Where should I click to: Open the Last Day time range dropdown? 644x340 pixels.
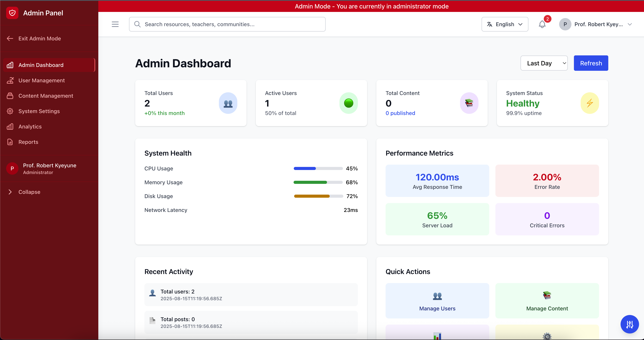[544, 63]
